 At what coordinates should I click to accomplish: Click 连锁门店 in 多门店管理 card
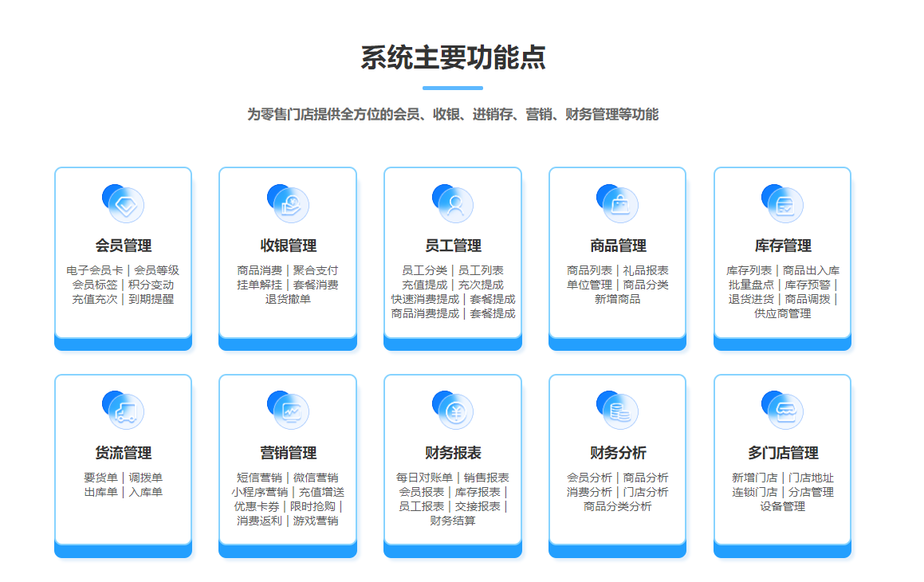754,492
